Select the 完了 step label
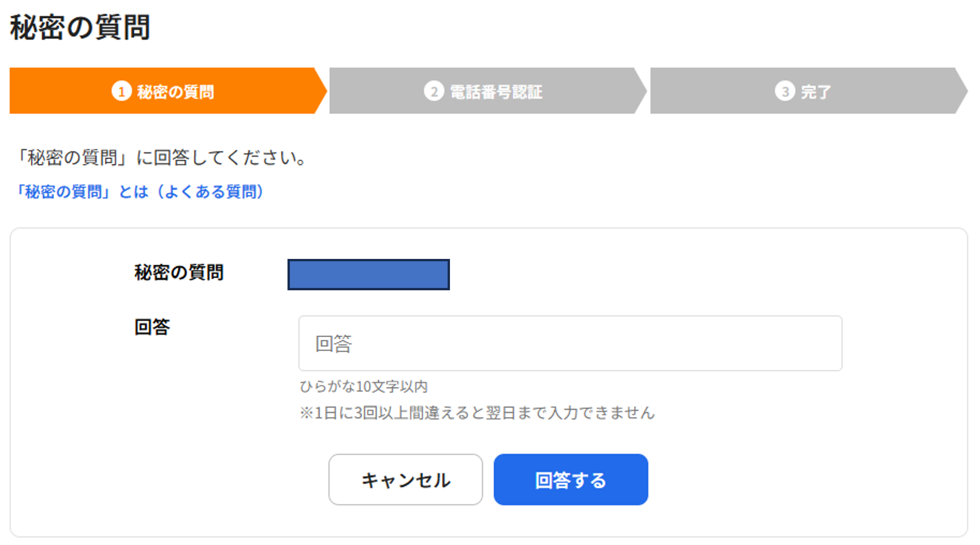The height and width of the screenshot is (545, 980). (x=816, y=92)
